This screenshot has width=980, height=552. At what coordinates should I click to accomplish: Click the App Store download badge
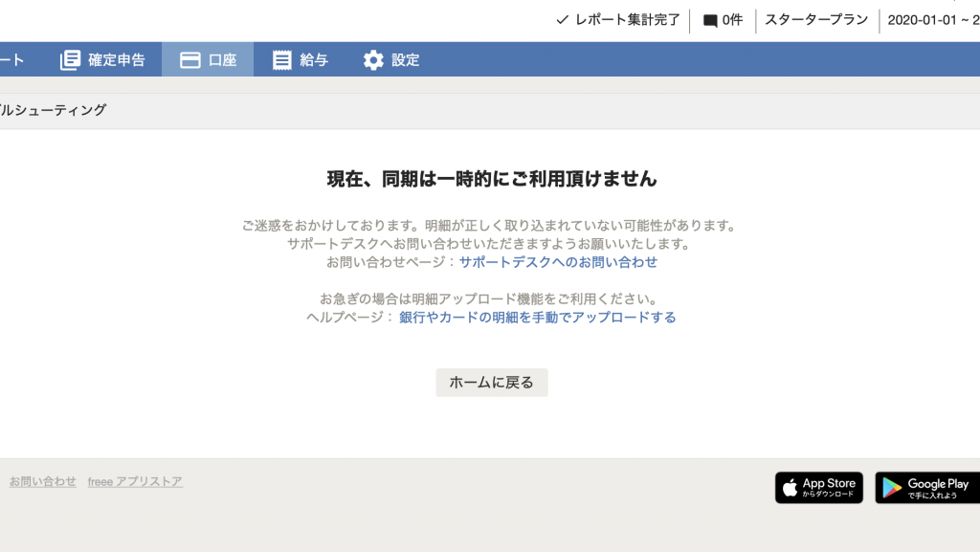(x=819, y=488)
